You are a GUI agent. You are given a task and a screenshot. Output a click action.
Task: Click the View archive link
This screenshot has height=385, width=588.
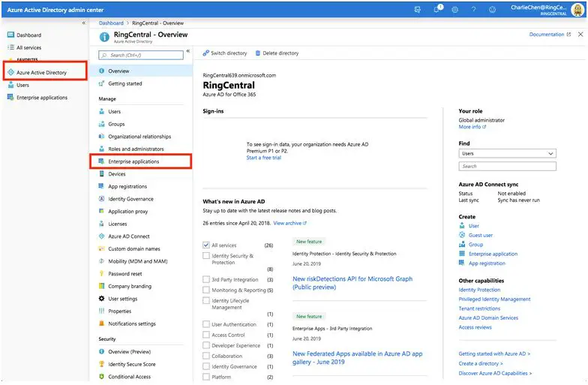click(289, 224)
